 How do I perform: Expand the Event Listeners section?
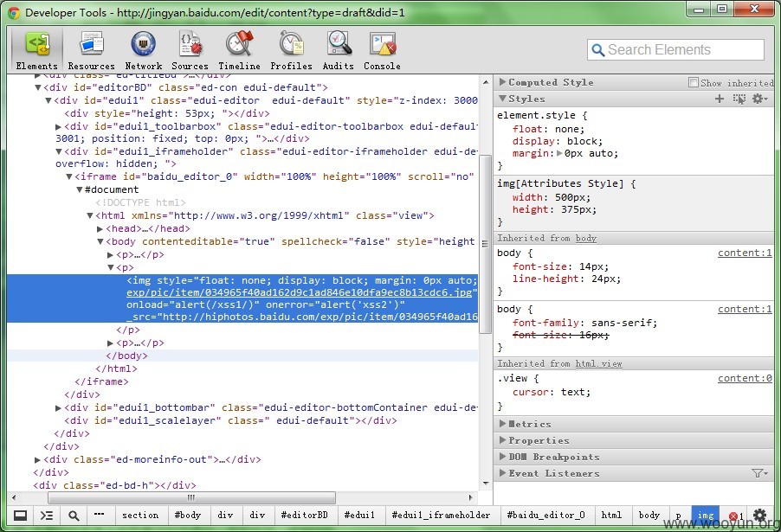pos(502,473)
